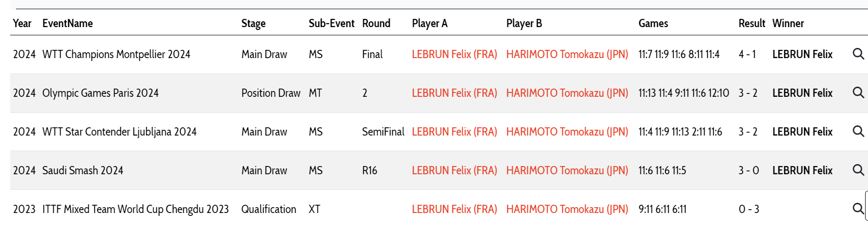The width and height of the screenshot is (868, 228).
Task: Click the Result column header
Action: coord(752,23)
